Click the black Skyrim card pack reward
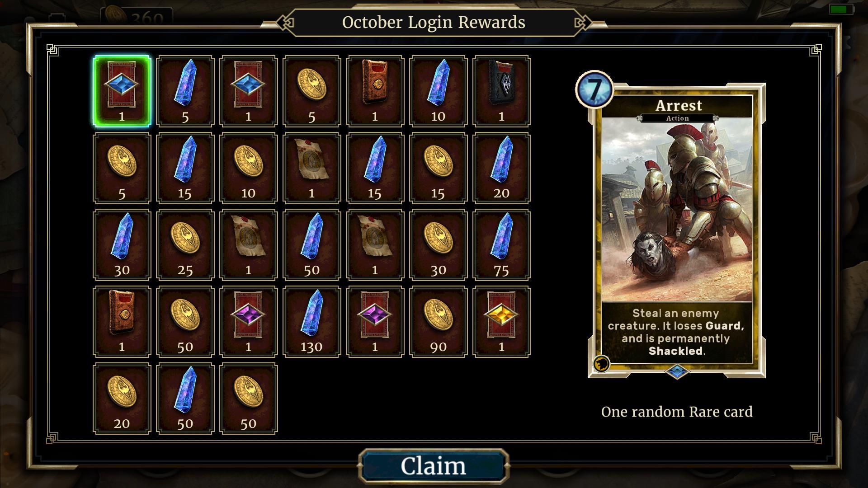Screen dimensions: 868x488 pos(501,91)
